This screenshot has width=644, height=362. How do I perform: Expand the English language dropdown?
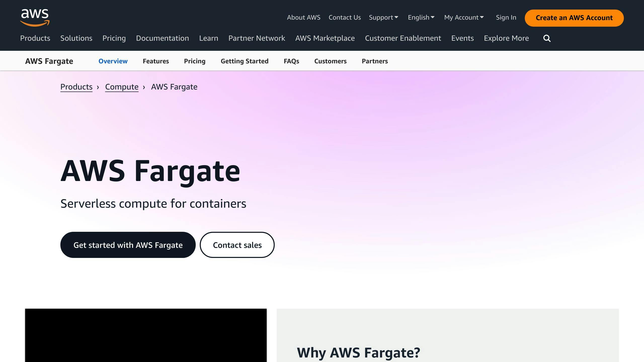pyautogui.click(x=421, y=17)
